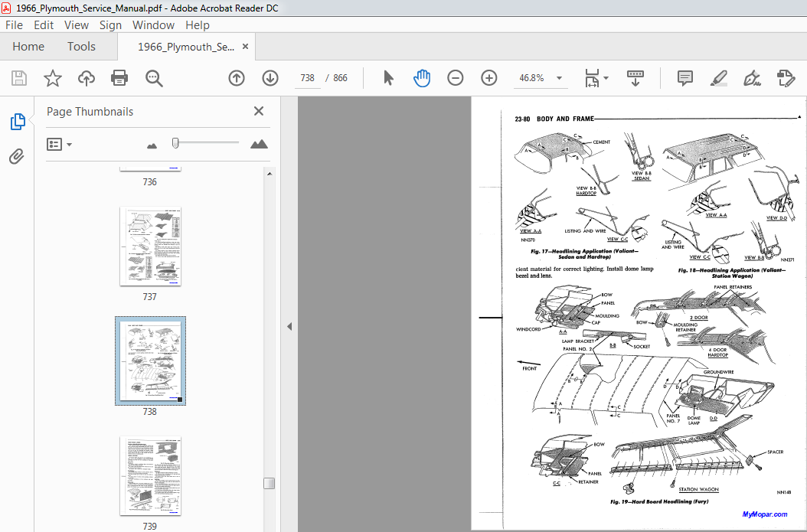Open the Attachments paperclip panel

[17, 156]
